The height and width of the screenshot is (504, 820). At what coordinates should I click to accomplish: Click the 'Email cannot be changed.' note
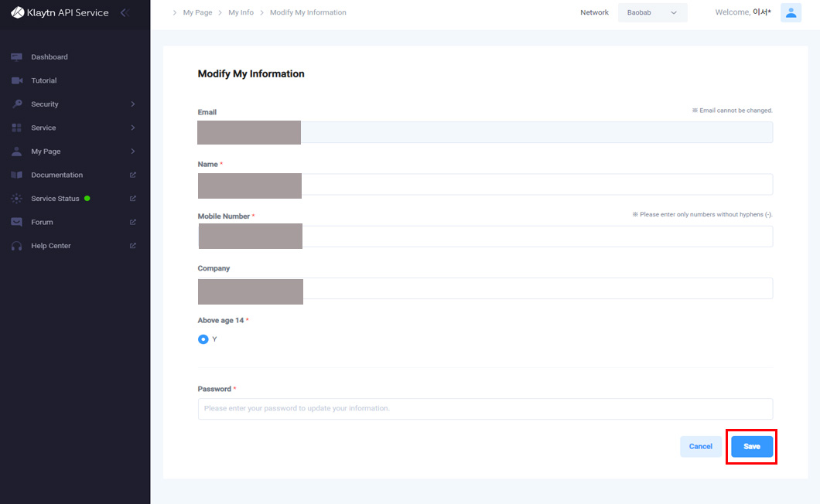click(732, 111)
